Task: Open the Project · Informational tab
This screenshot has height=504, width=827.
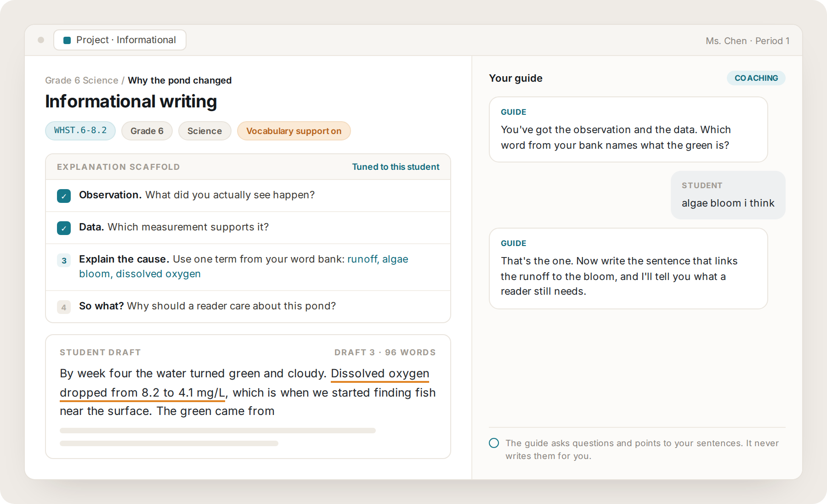Action: pos(120,40)
